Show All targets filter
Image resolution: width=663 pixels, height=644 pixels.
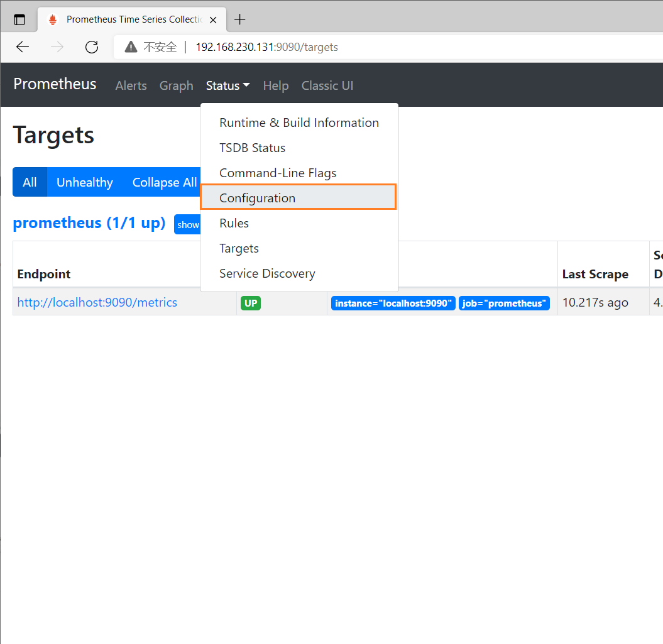pyautogui.click(x=30, y=182)
